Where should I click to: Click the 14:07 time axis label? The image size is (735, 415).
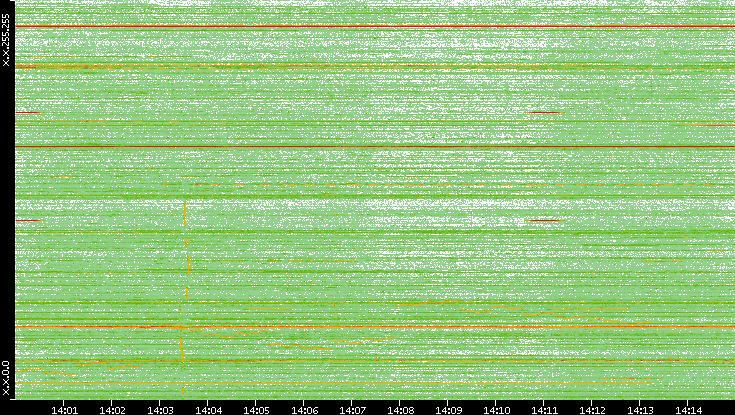352,410
